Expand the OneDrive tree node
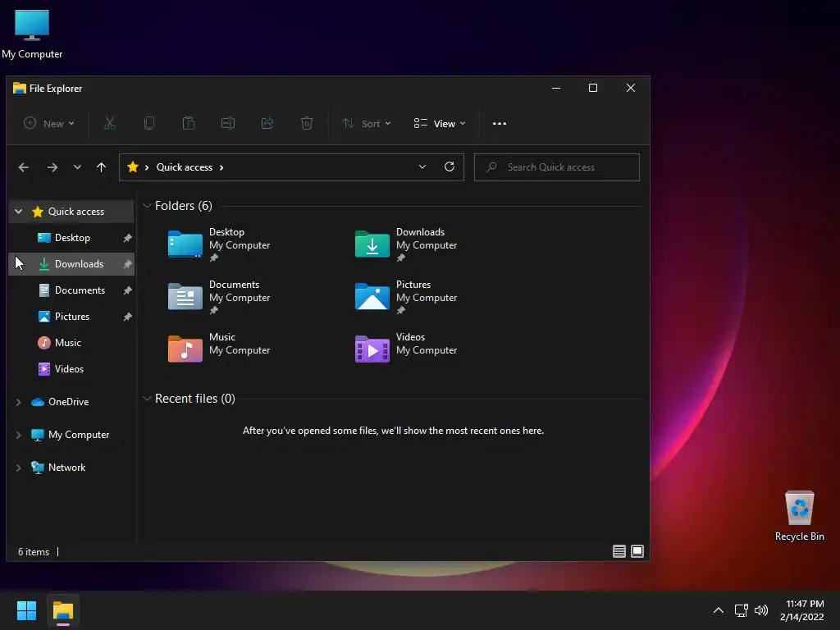Viewport: 840px width, 630px height. pyautogui.click(x=18, y=402)
